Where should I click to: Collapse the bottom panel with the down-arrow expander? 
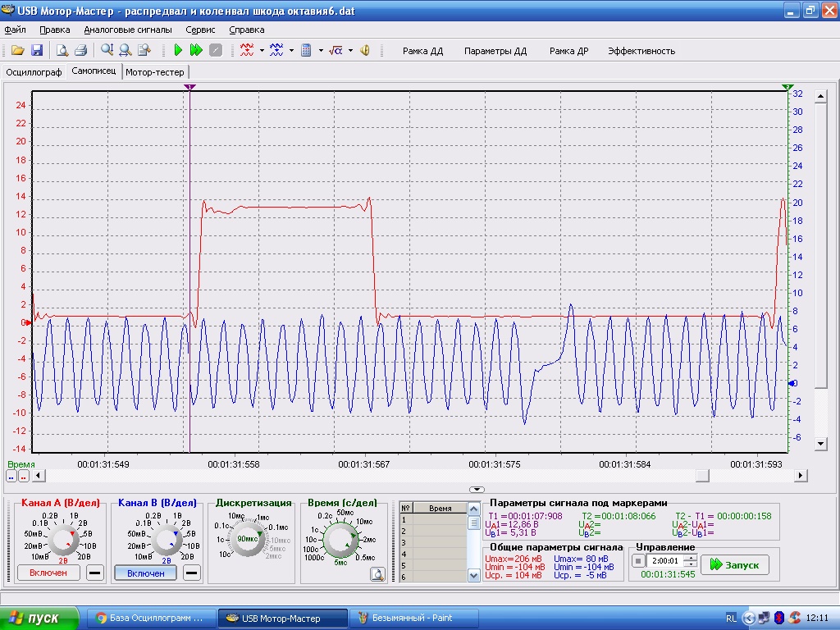pos(476,490)
